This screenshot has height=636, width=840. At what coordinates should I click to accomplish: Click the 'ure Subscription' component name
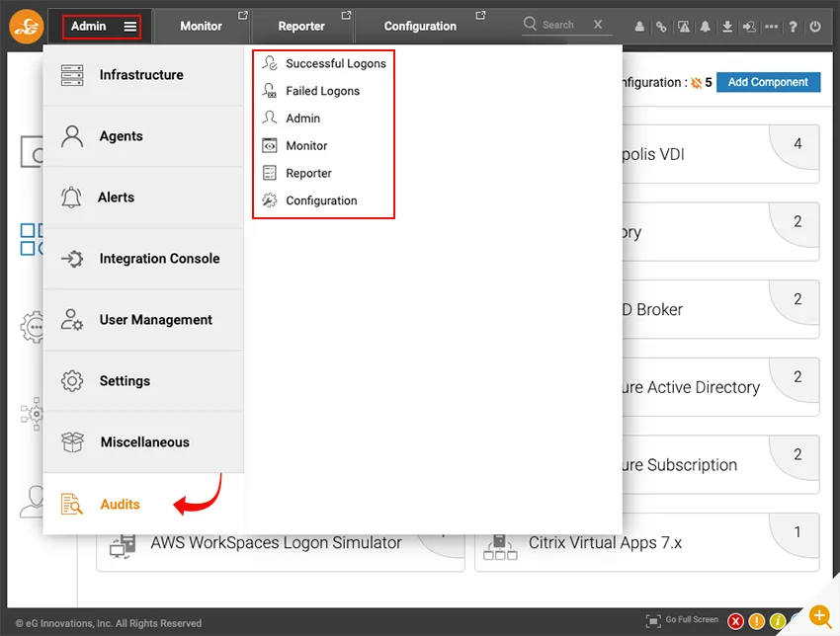(679, 465)
